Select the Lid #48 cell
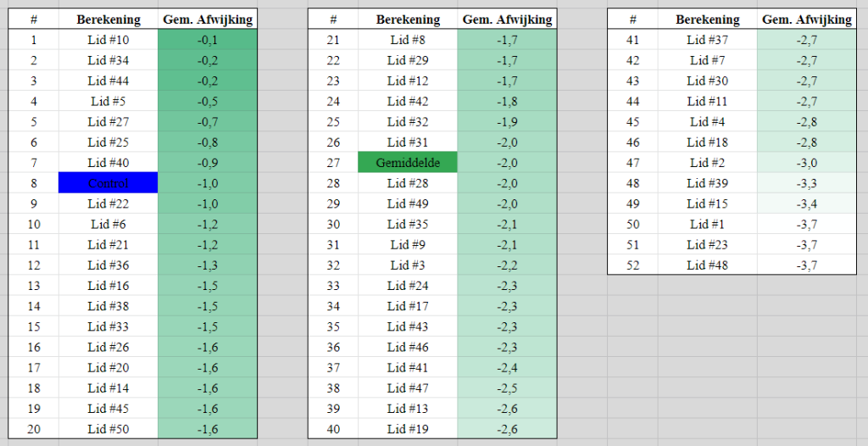The height and width of the screenshot is (446, 868). [708, 265]
